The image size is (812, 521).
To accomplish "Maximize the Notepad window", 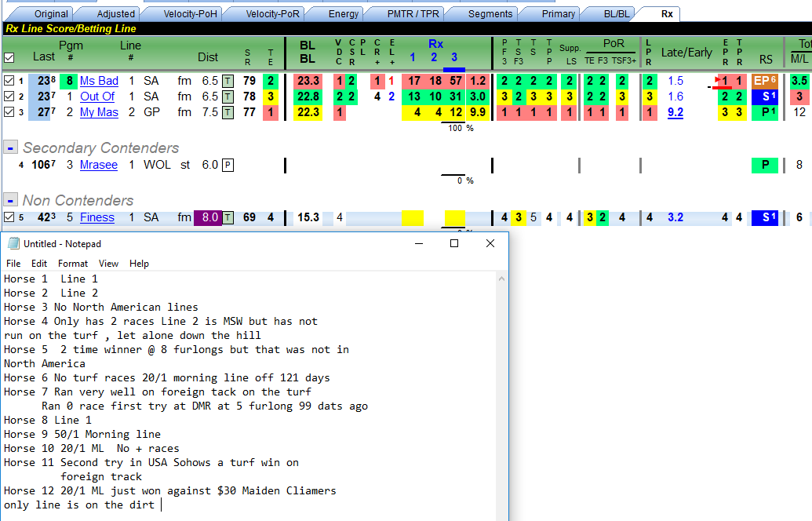I will coord(454,243).
